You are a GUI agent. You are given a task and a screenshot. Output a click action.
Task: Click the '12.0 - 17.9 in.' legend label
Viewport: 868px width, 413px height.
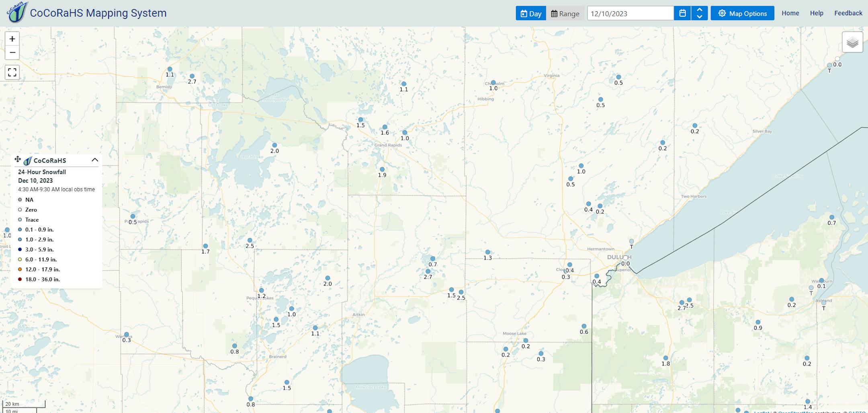43,269
